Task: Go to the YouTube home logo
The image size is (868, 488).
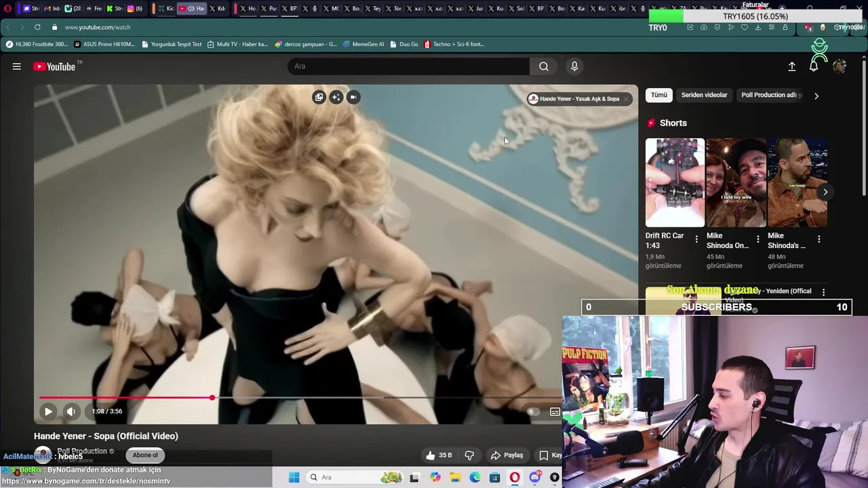Action: point(54,66)
